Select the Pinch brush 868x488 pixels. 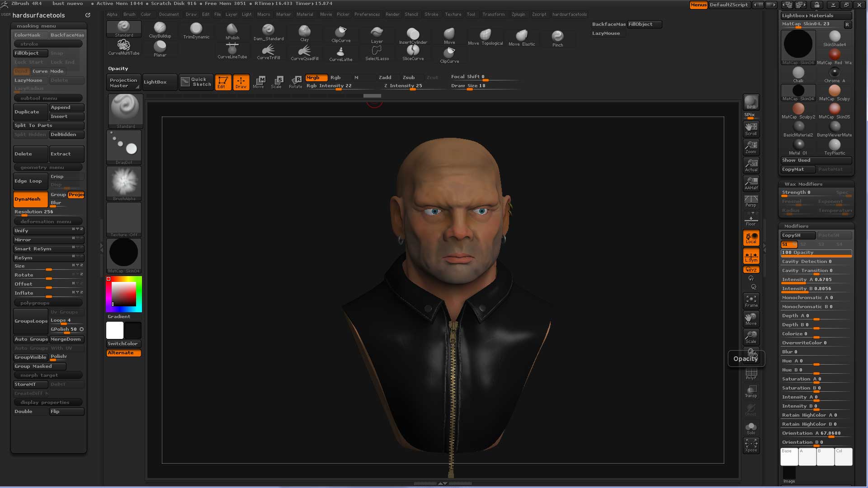point(558,38)
